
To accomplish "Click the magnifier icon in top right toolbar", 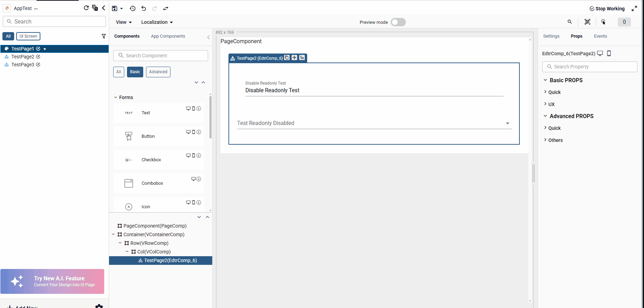I will click(570, 22).
